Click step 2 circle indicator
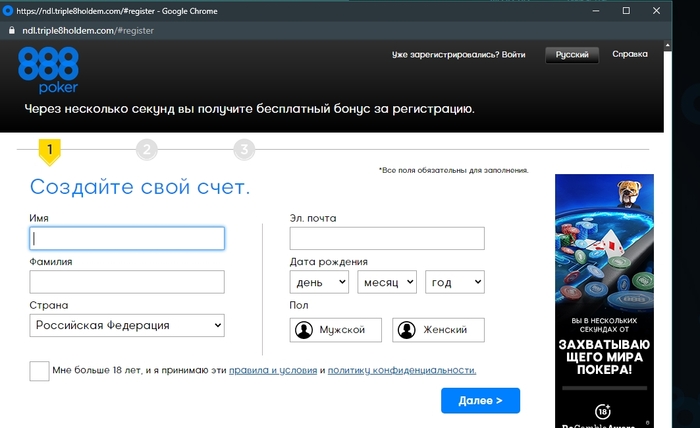 tap(146, 150)
